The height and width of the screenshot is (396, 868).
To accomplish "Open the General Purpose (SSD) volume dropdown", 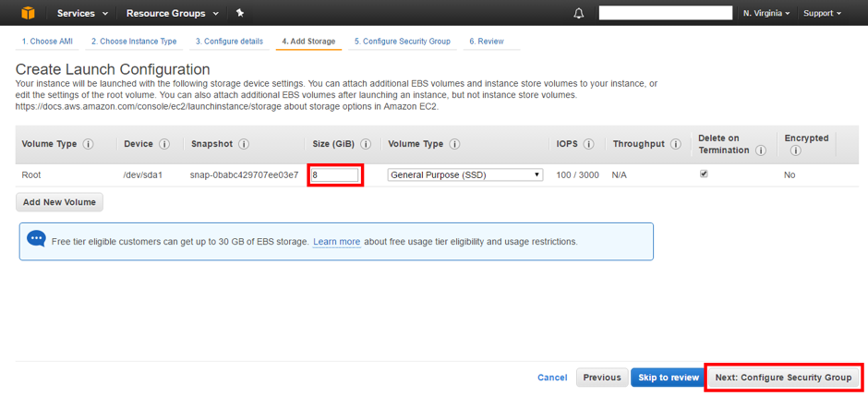I will click(x=465, y=174).
